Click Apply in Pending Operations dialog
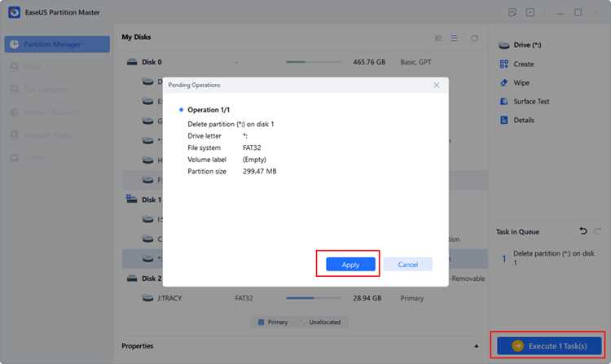The width and height of the screenshot is (611, 364). click(350, 265)
